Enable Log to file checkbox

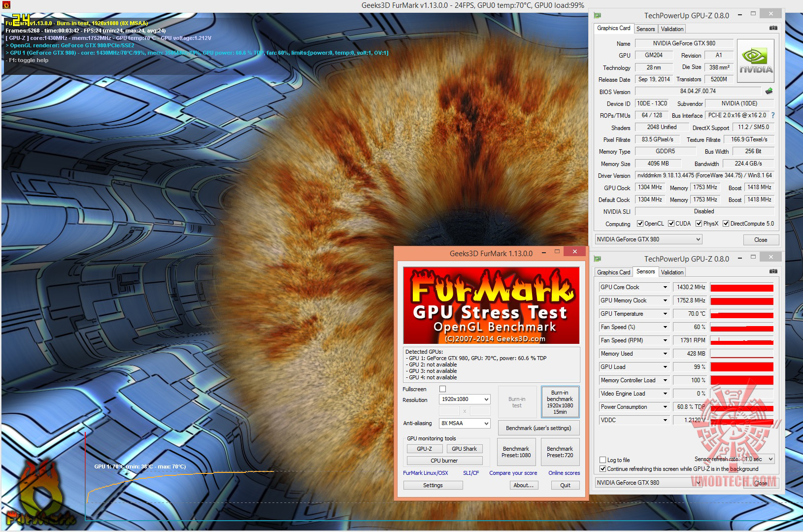[x=602, y=460]
